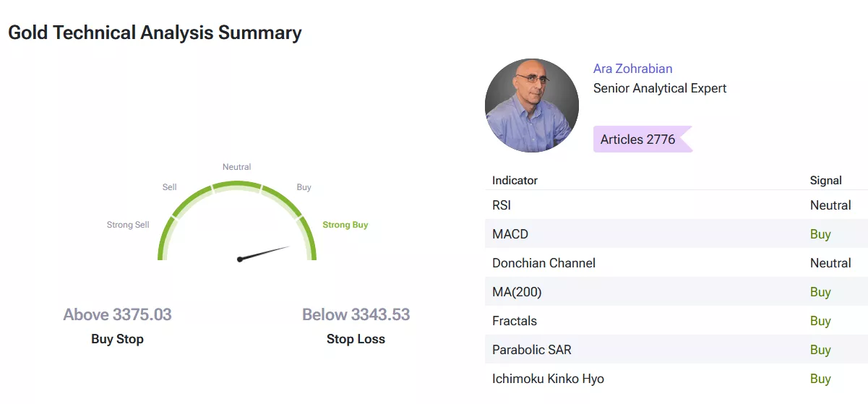Click the Neutral label on gauge

coord(236,167)
